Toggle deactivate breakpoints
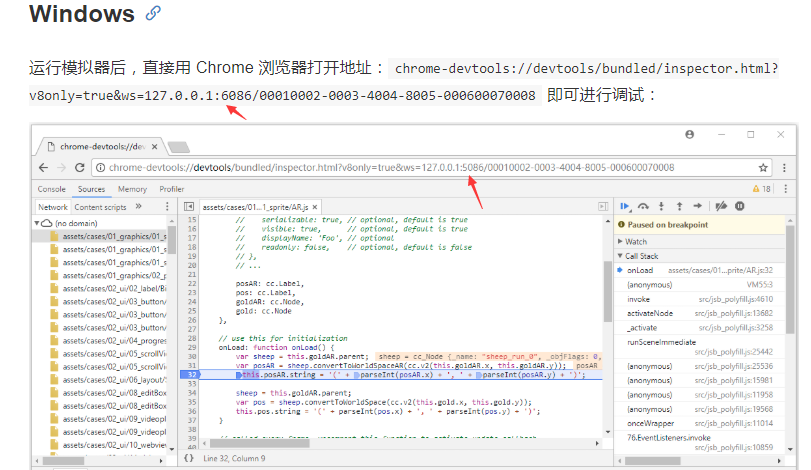Viewport: 811px width, 470px height. (x=721, y=206)
